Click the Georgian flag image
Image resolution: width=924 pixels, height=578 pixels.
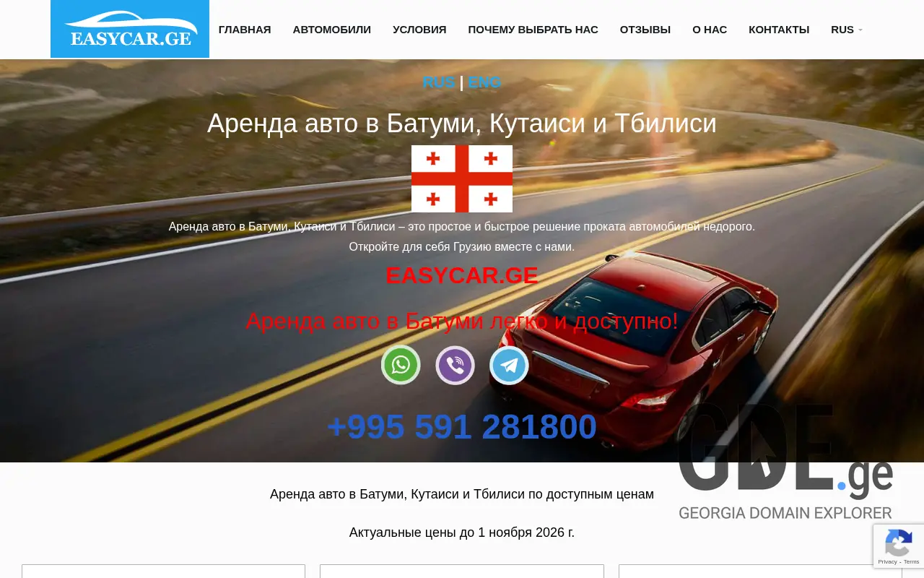[461, 178]
